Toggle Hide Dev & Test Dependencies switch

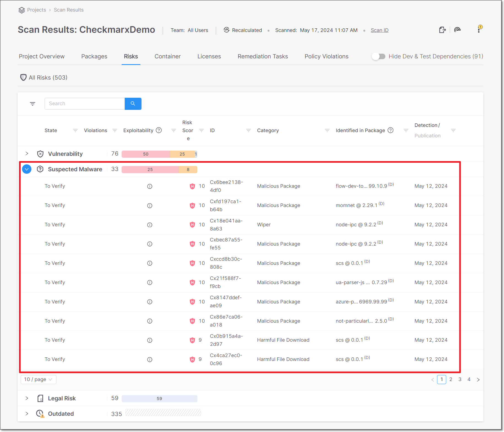point(379,56)
